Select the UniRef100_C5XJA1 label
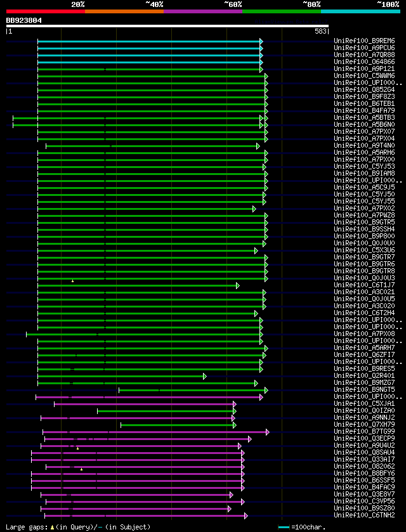 coord(364,403)
